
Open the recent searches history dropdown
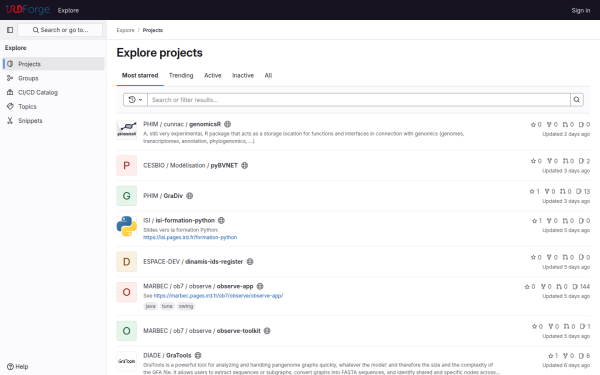(x=135, y=99)
